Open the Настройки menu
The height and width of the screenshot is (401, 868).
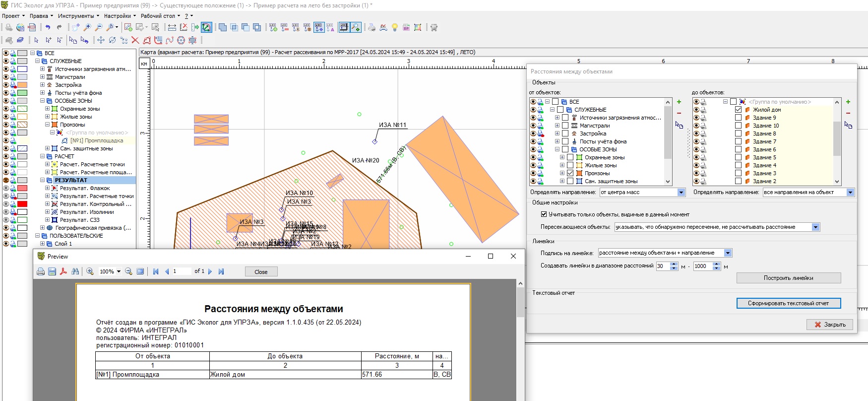click(x=117, y=16)
